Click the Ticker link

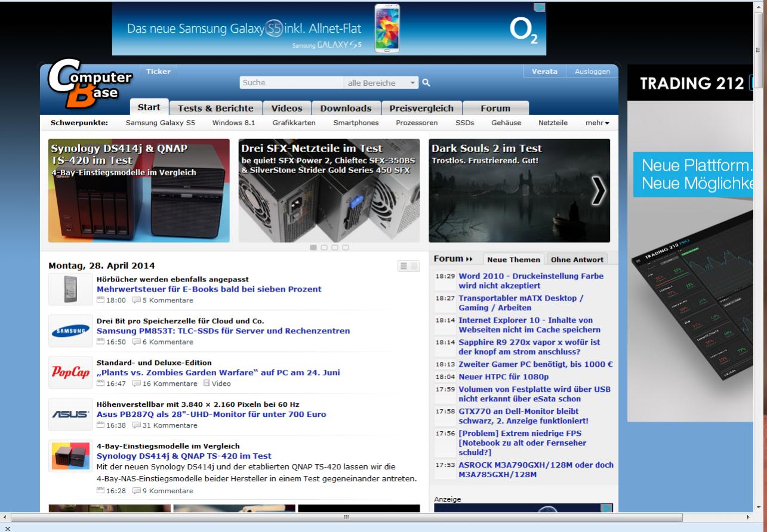158,72
